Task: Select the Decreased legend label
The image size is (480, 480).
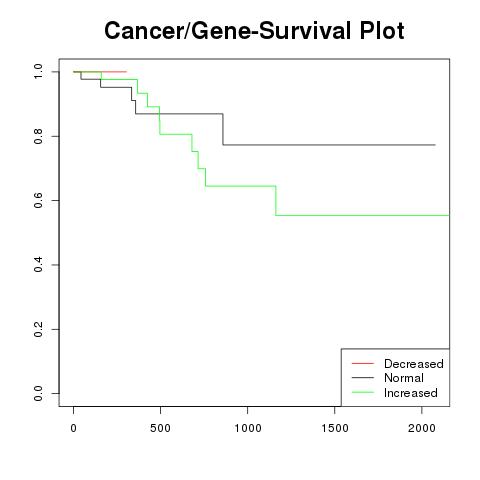Action: 414,364
